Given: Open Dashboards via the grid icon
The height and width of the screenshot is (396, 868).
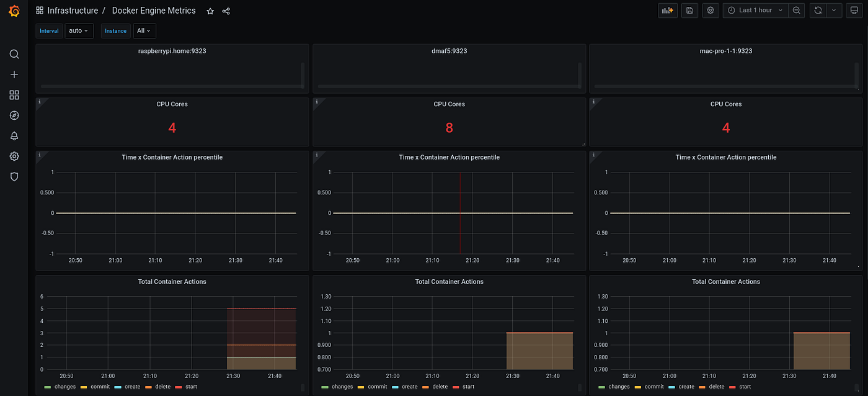Looking at the screenshot, I should coord(14,94).
